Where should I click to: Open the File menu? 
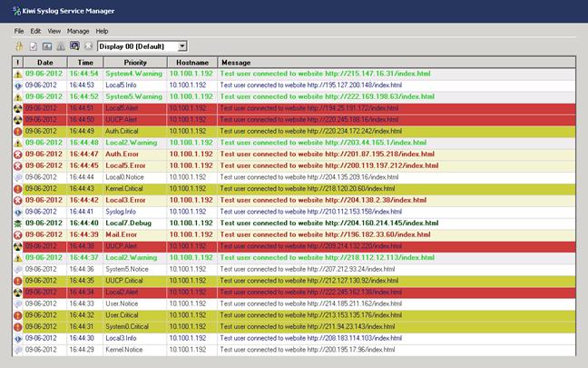pyautogui.click(x=19, y=31)
